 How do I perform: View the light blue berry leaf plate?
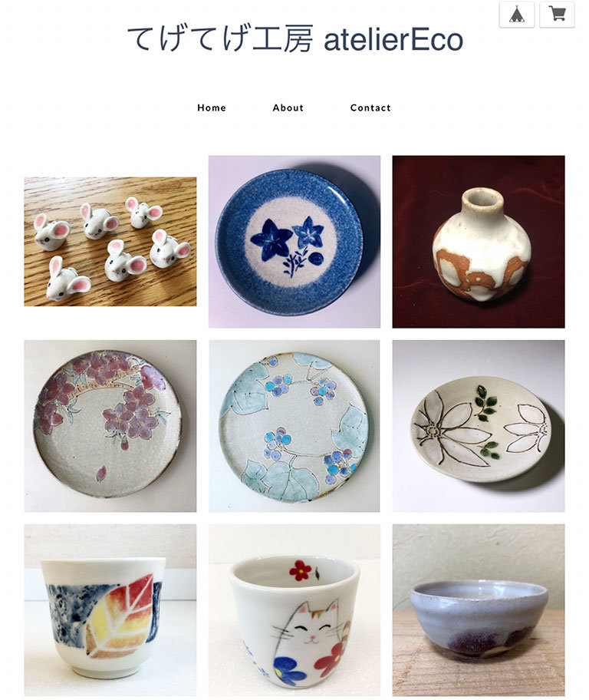pyautogui.click(x=294, y=426)
